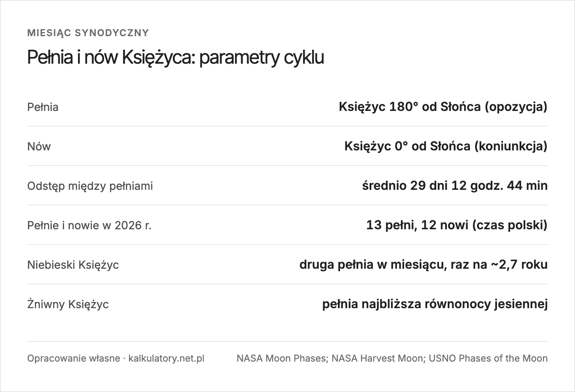Select the value 'Księżyc 180° od Słońca (opozycja)'
The width and height of the screenshot is (575, 392).
coord(443,107)
